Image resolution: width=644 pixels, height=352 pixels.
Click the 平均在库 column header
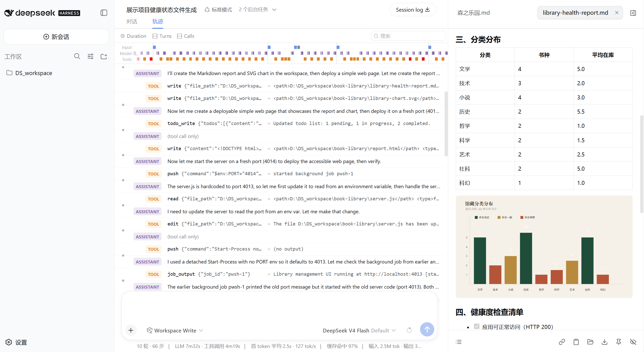click(603, 55)
